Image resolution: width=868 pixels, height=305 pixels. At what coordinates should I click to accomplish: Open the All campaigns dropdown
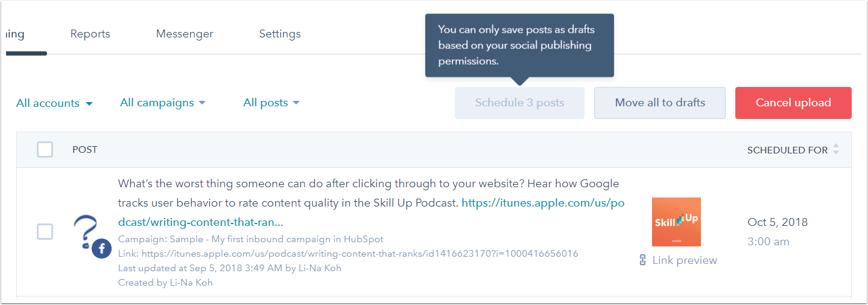162,103
